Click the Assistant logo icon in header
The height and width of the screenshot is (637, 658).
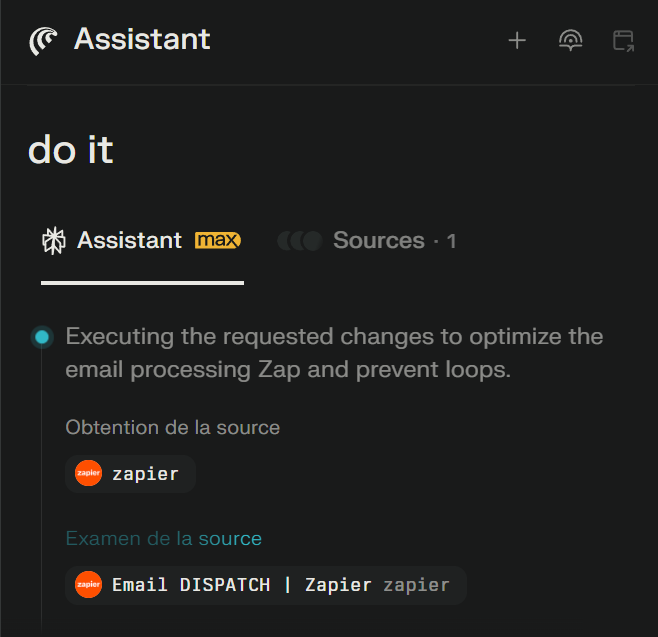tap(45, 40)
